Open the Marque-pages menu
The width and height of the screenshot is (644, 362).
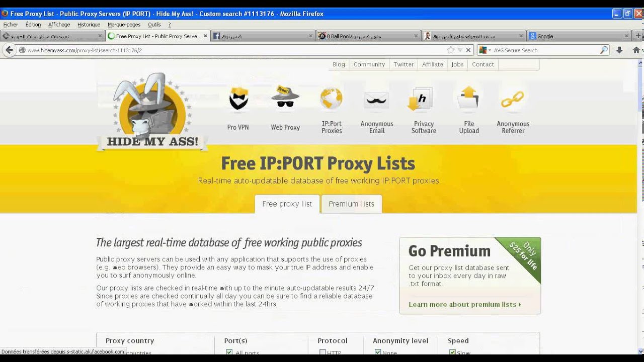tap(124, 24)
